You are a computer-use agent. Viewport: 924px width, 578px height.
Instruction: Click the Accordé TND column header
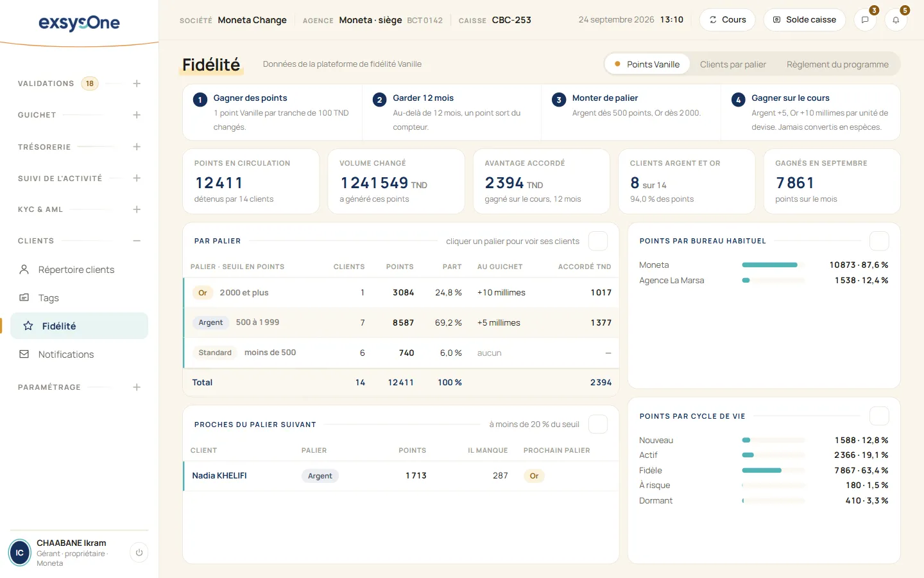(585, 267)
